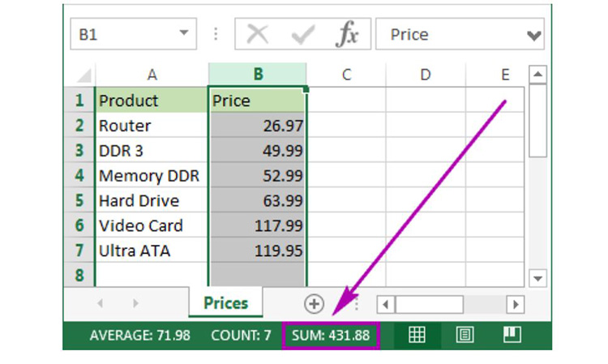Screen dimensions: 608x364
Task: Click horizontal scrollbar right arrow
Action: click(x=516, y=304)
